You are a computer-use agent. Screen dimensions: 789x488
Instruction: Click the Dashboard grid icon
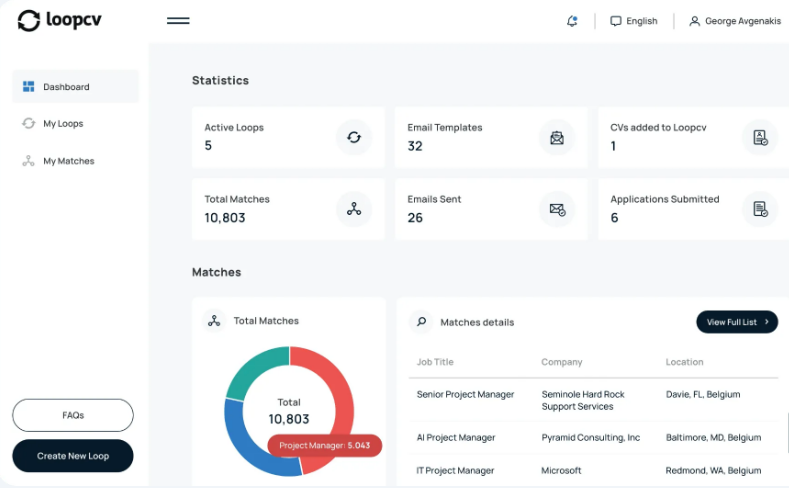29,87
